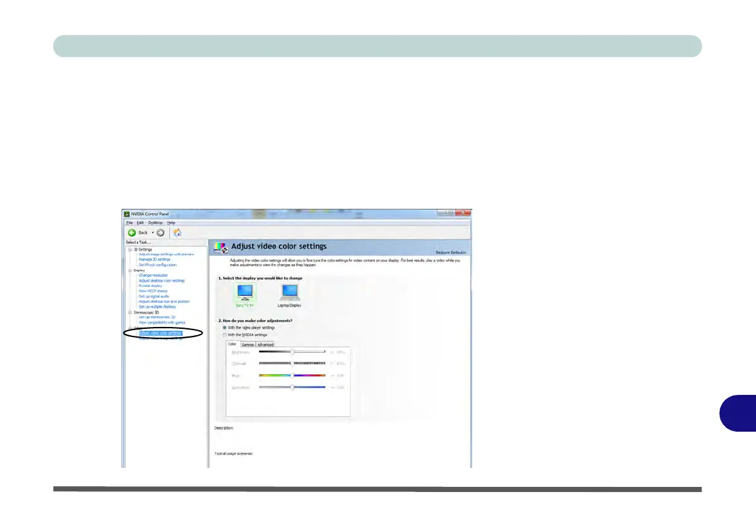756x532 pixels.
Task: Select the Sony TV display
Action: 245,295
